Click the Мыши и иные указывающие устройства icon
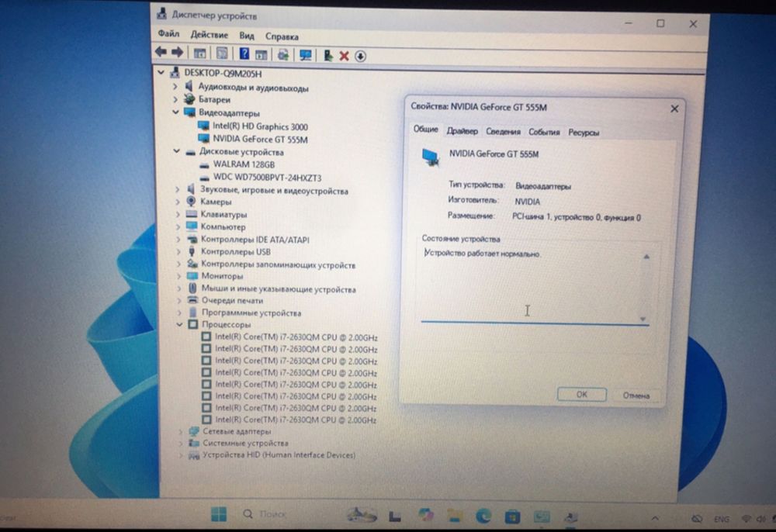Image resolution: width=776 pixels, height=532 pixels. [192, 288]
